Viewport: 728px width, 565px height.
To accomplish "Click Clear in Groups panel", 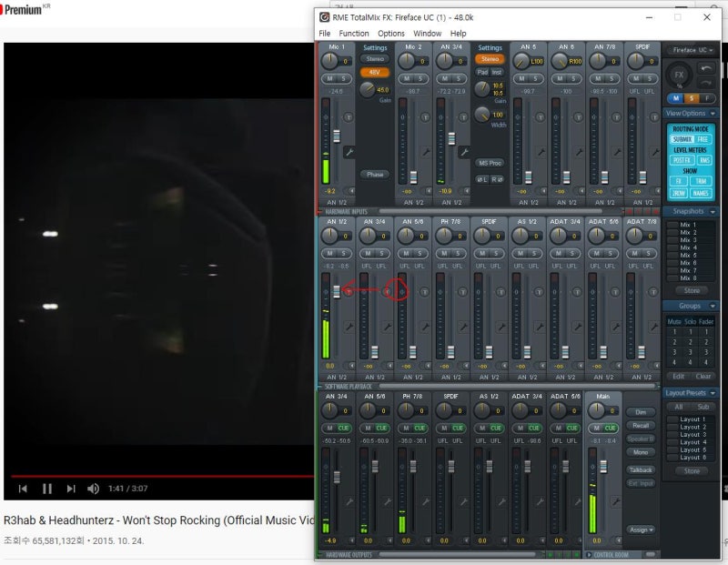I will coord(703,376).
